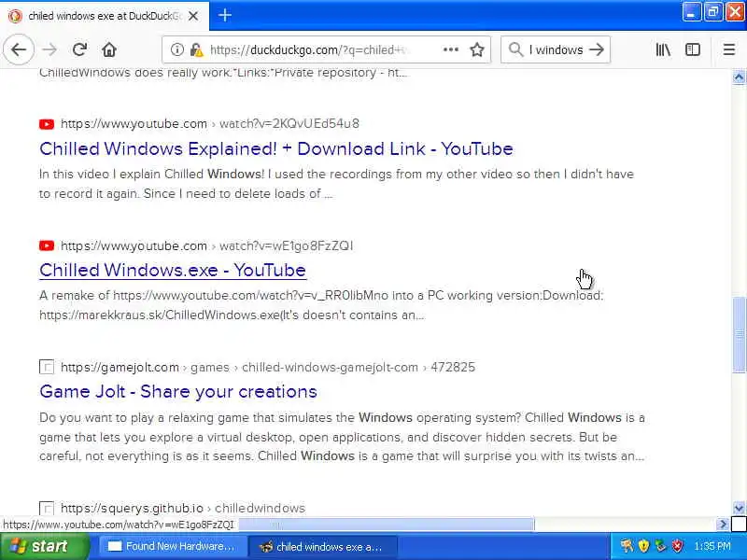Viewport: 747px width, 560px height.
Task: Open 'Chilled Windows Explained! + Download Link' result
Action: click(x=276, y=148)
